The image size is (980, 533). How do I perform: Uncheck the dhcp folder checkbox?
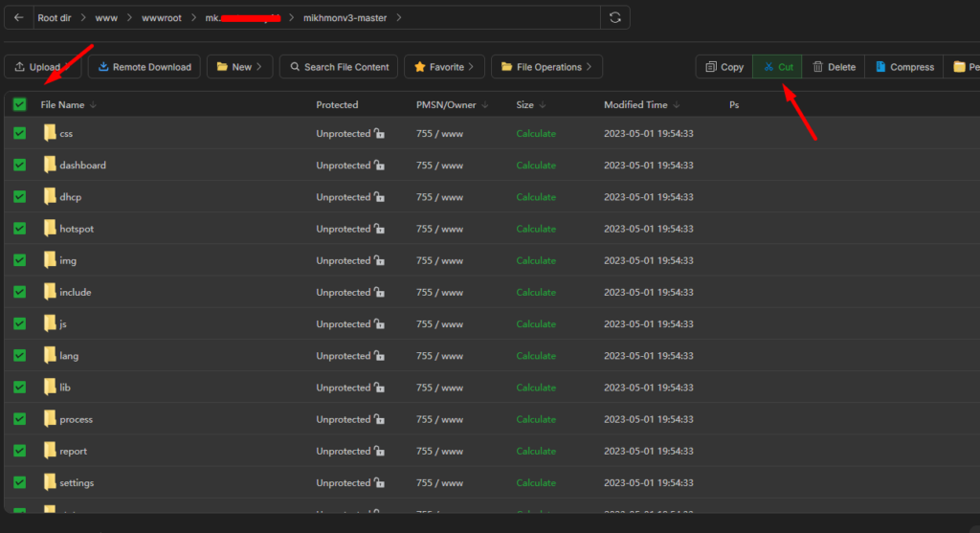19,197
